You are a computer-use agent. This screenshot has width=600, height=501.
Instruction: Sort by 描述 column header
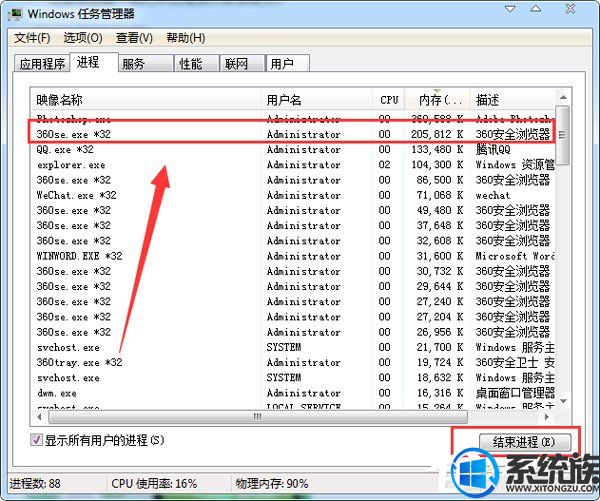click(x=513, y=100)
